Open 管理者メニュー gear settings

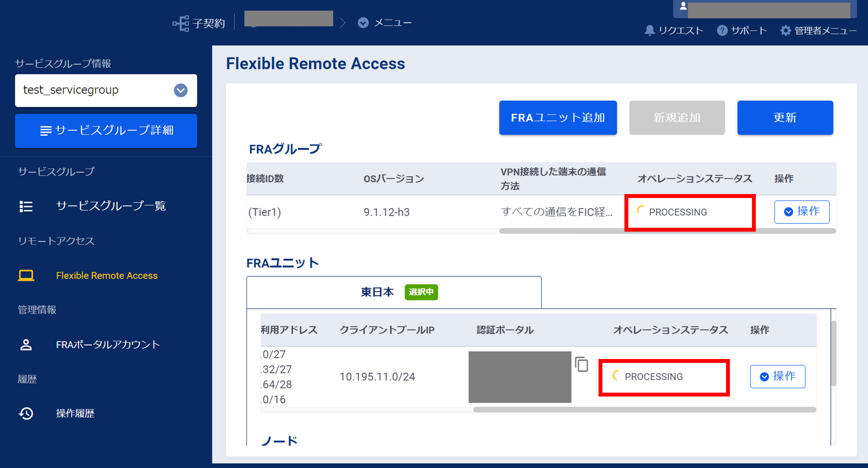(x=785, y=30)
